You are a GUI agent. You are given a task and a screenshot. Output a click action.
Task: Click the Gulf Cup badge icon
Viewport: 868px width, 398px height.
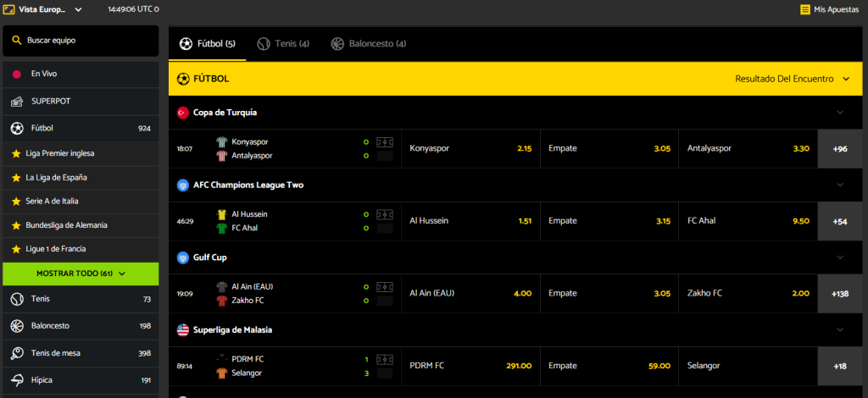point(183,257)
